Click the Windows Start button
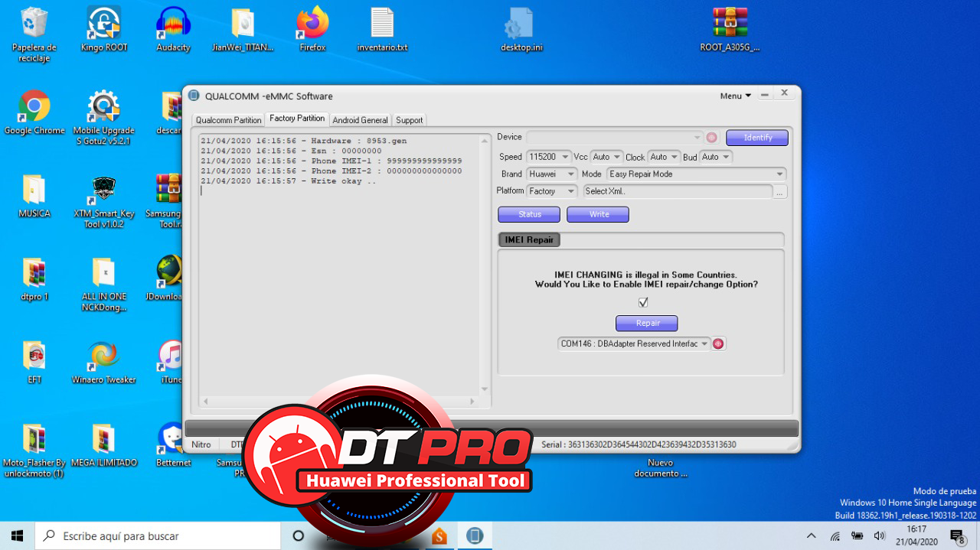This screenshot has width=980, height=550. pyautogui.click(x=18, y=535)
